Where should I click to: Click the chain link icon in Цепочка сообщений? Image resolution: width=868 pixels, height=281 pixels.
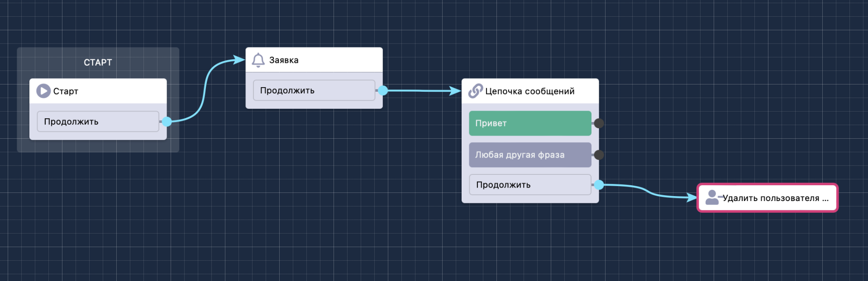pos(475,91)
